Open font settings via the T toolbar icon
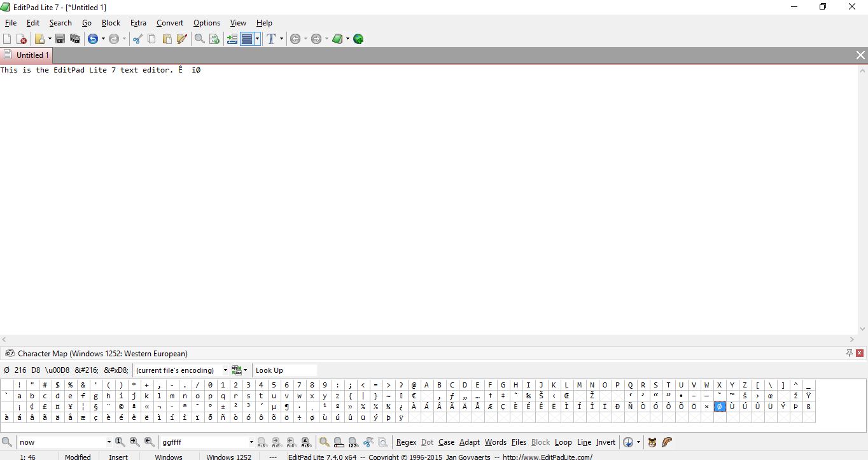Screen dimensions: 868x460 [x=271, y=39]
